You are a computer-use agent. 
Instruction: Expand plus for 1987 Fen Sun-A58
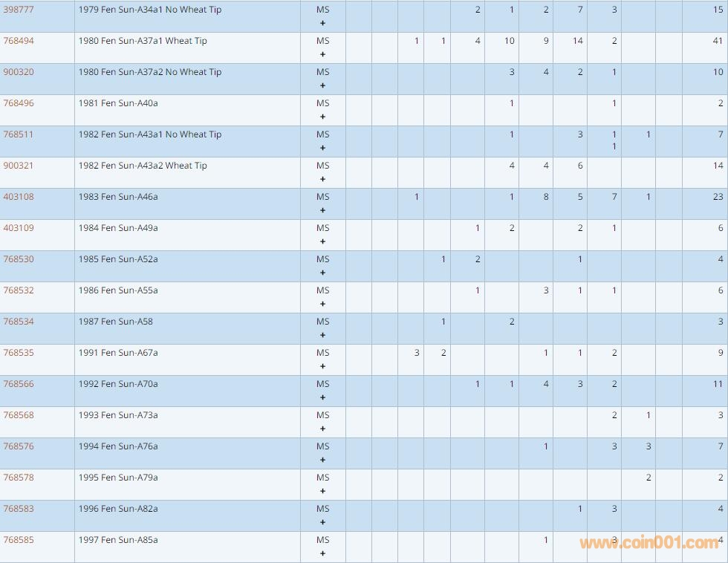pos(322,335)
